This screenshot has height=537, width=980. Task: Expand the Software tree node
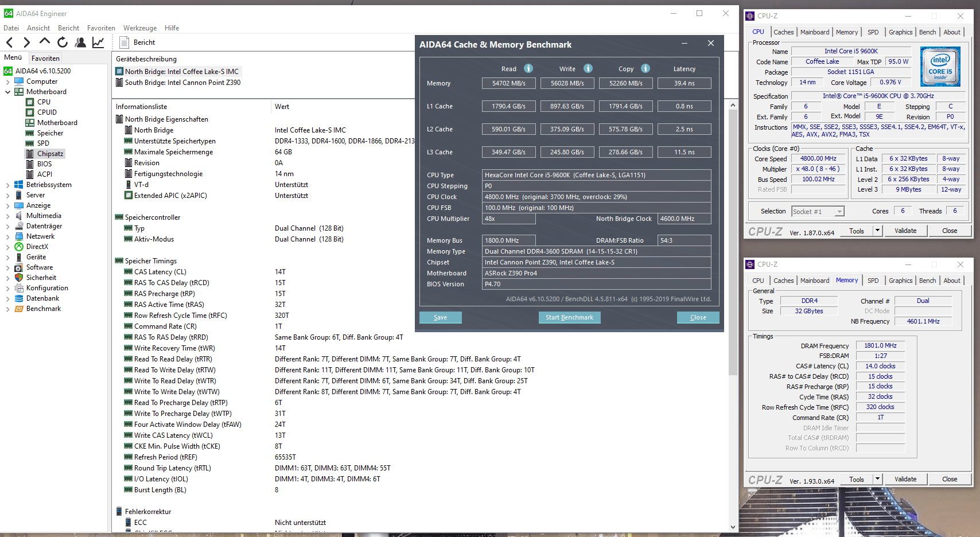[7, 267]
